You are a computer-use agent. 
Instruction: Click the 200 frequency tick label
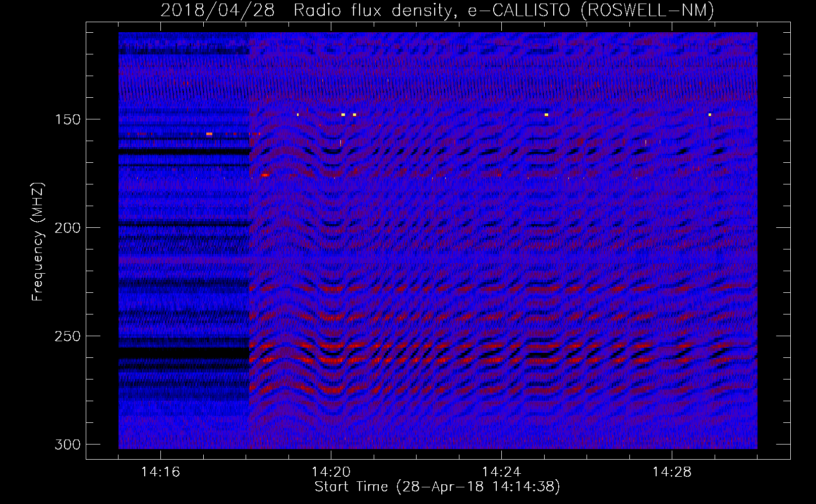tap(68, 228)
